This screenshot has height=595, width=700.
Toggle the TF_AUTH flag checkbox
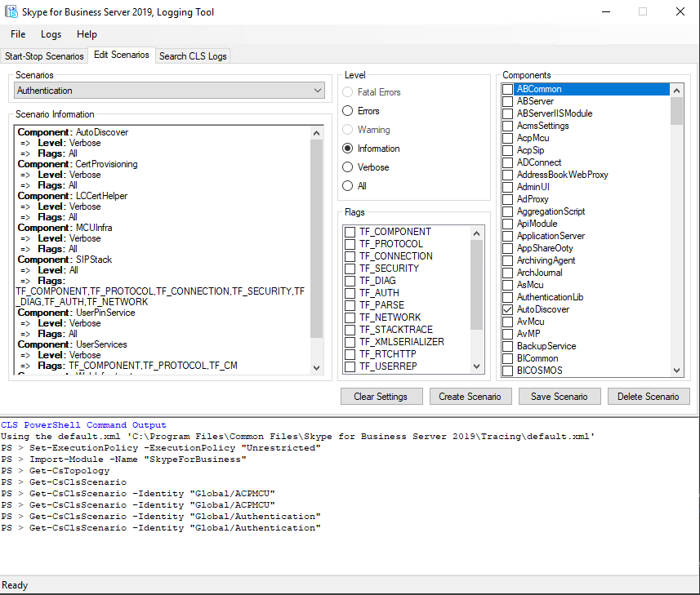click(x=350, y=293)
